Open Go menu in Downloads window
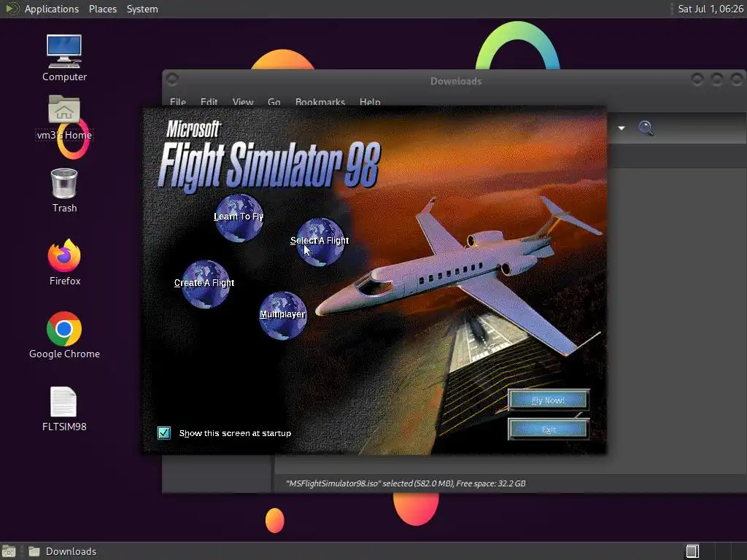 [274, 101]
